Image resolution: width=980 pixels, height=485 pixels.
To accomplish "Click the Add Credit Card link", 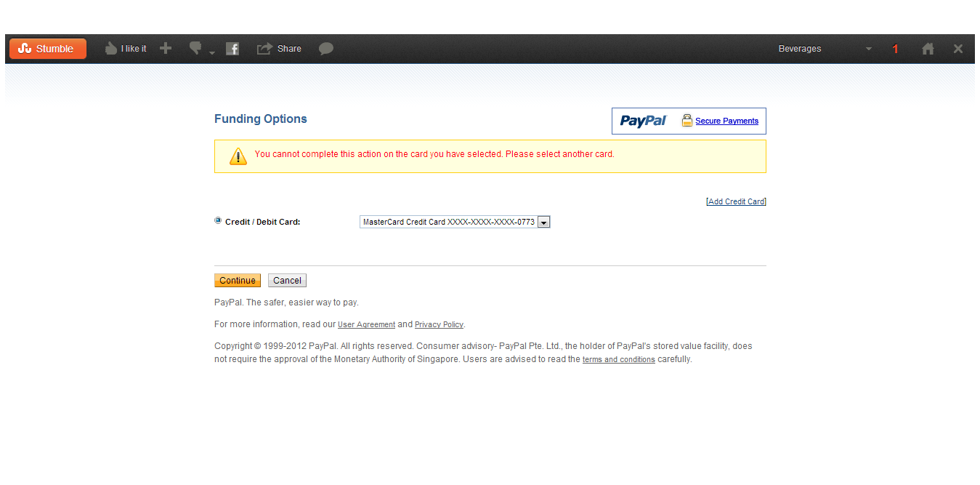I will 736,202.
